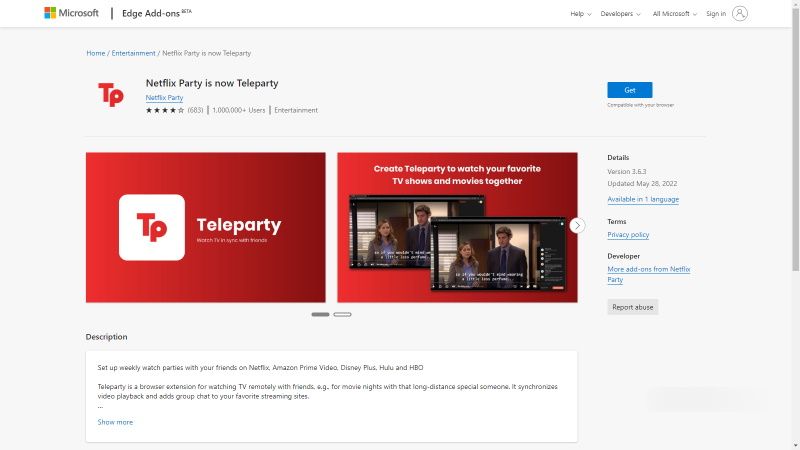Go to next screenshot arrow
Viewport: 800px width, 450px height.
click(x=577, y=226)
